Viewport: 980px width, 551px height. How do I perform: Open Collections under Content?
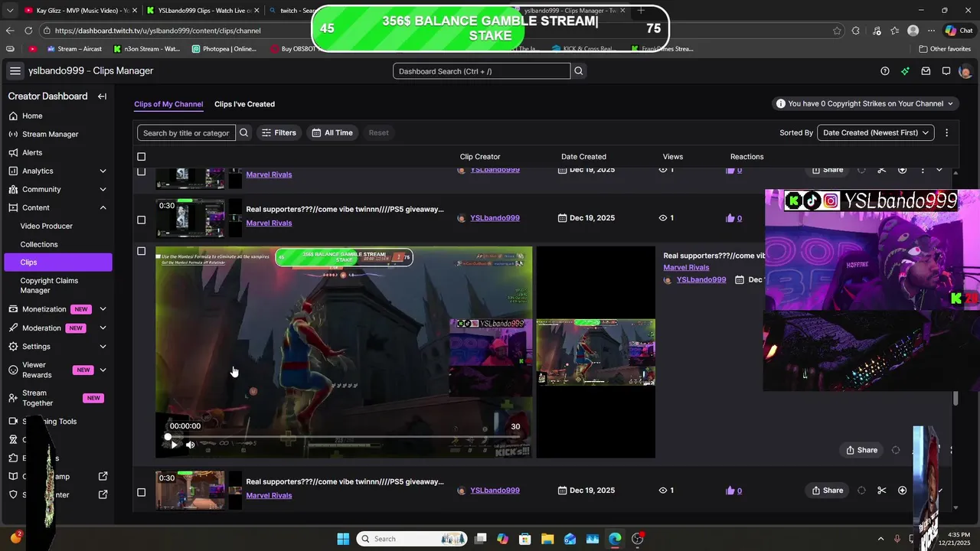(39, 245)
